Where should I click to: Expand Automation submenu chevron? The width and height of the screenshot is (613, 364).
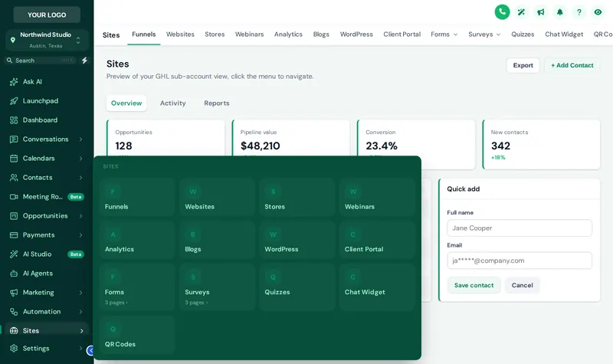point(81,312)
